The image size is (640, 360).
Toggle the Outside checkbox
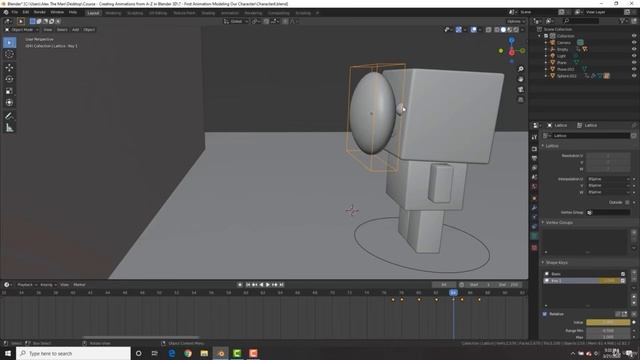pos(627,202)
